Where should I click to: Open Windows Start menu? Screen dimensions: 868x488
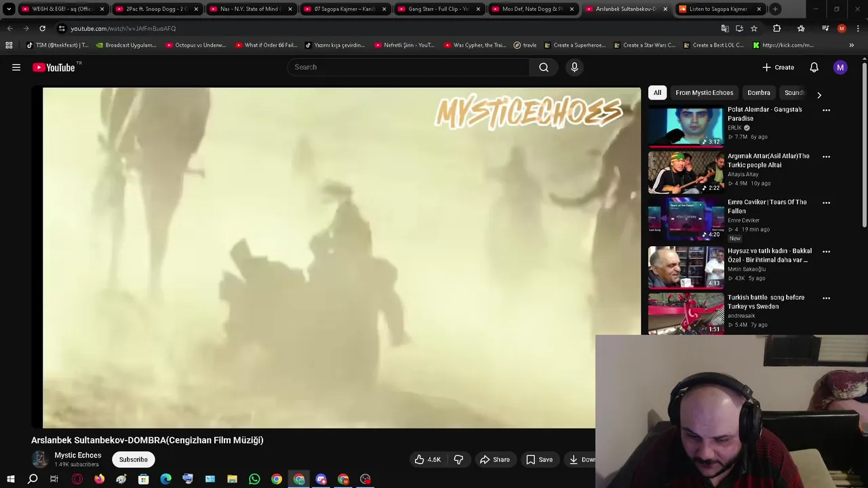[x=10, y=479]
